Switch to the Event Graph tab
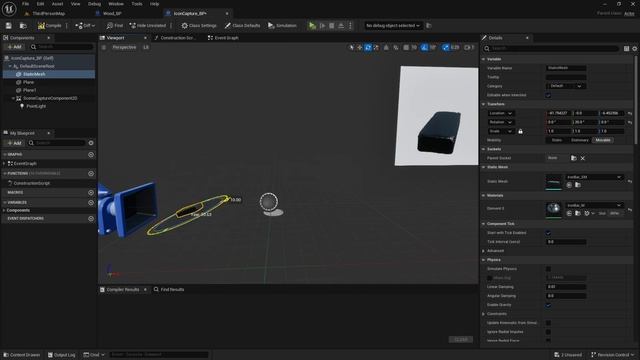 tap(224, 38)
